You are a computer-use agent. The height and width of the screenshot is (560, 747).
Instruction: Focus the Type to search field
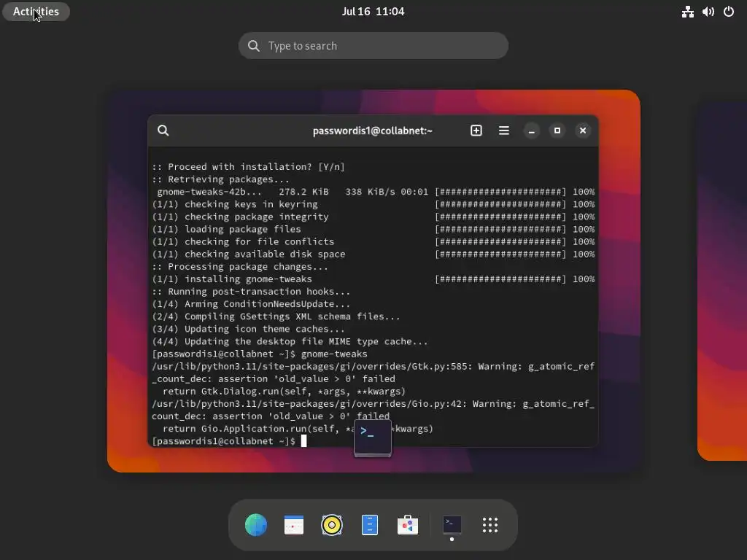(373, 46)
